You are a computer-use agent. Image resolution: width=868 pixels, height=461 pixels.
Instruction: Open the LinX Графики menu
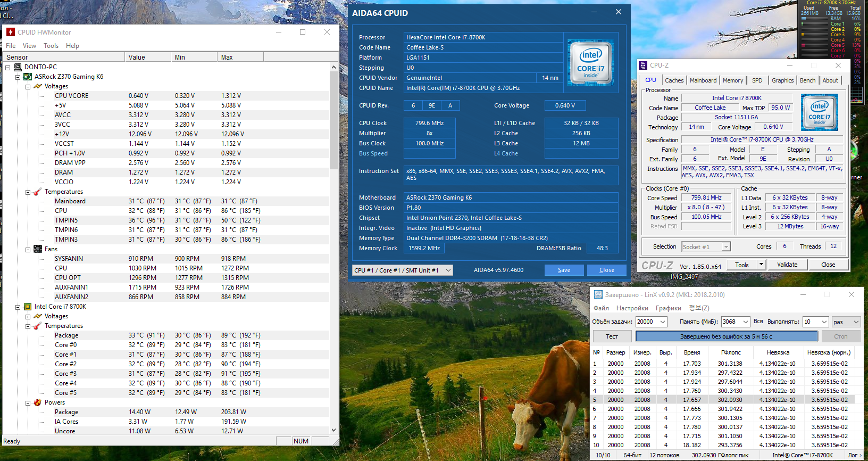point(669,308)
